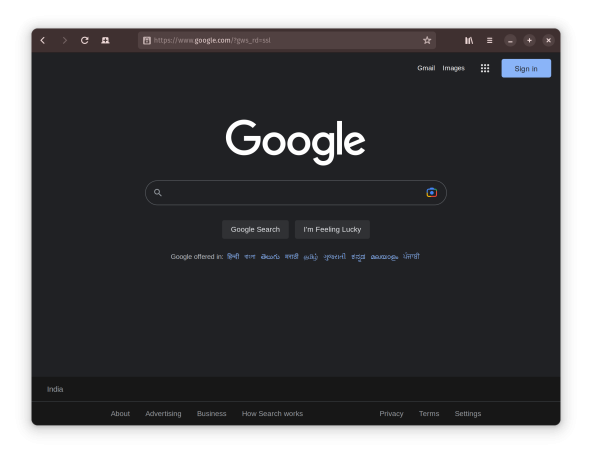This screenshot has width=592, height=460.
Task: Open How Search works link
Action: click(272, 414)
